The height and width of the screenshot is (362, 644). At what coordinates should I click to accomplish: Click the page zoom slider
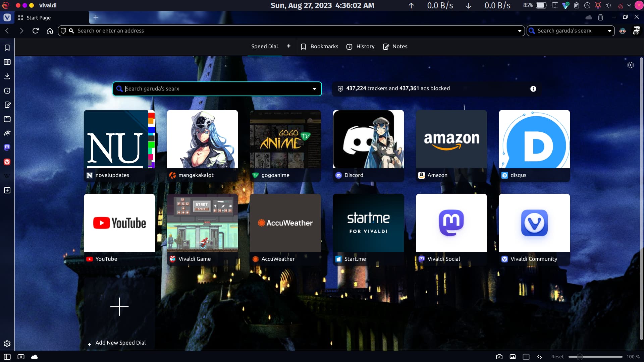point(595,357)
